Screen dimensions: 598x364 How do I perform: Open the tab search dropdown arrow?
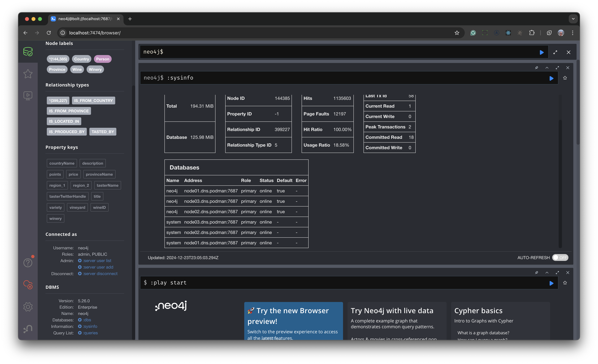click(x=573, y=19)
